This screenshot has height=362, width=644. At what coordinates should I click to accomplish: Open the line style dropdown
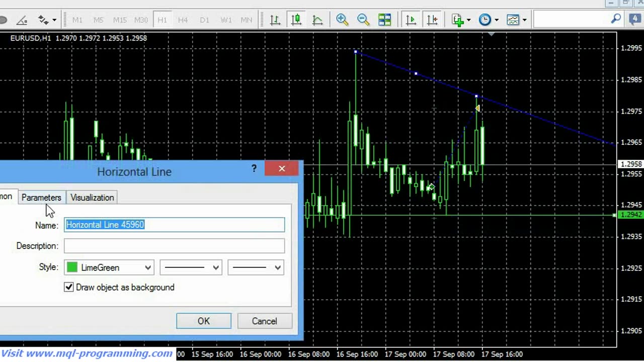pos(190,267)
